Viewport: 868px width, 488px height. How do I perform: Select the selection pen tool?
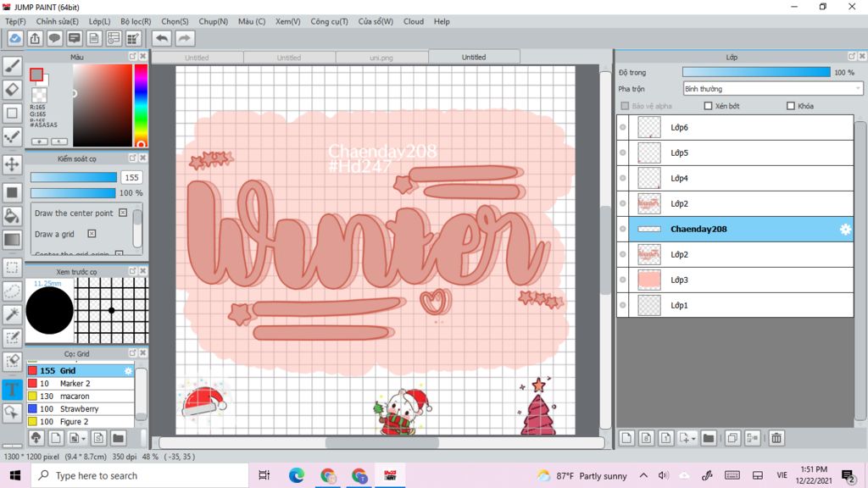coord(12,337)
